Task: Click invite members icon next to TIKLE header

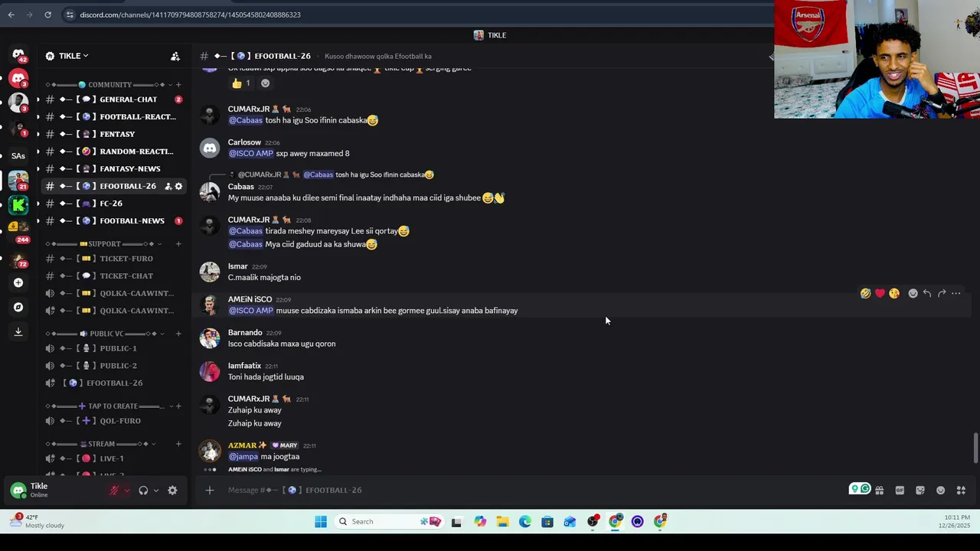Action: point(175,56)
